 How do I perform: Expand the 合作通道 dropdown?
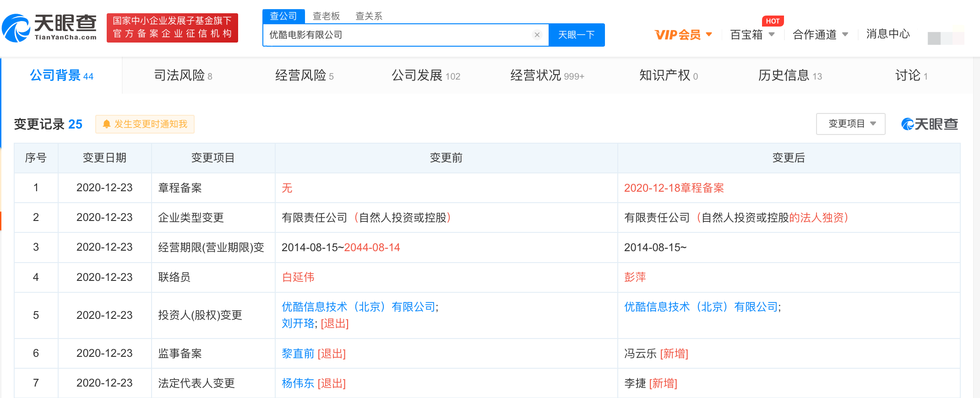click(820, 35)
